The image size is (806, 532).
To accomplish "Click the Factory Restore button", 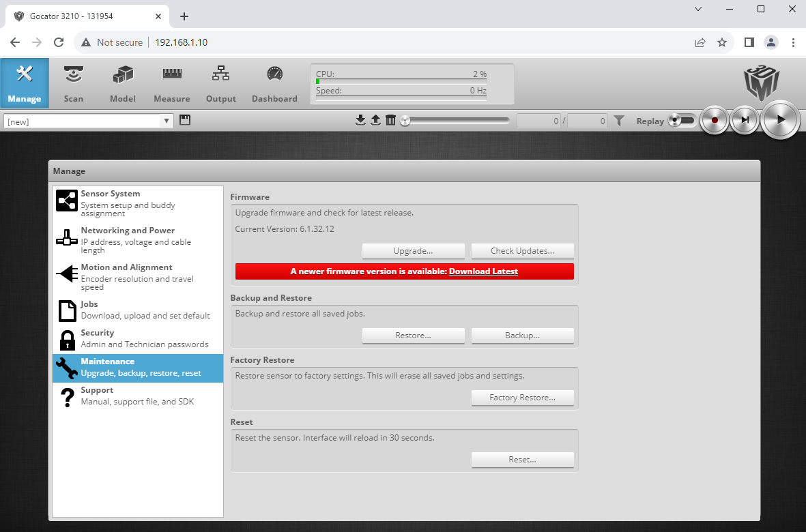I will click(522, 397).
